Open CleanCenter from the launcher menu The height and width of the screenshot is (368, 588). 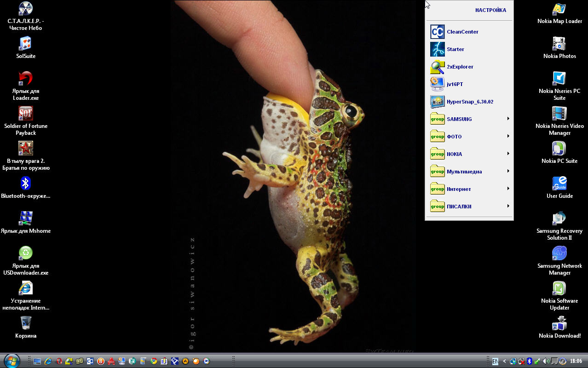coord(462,32)
